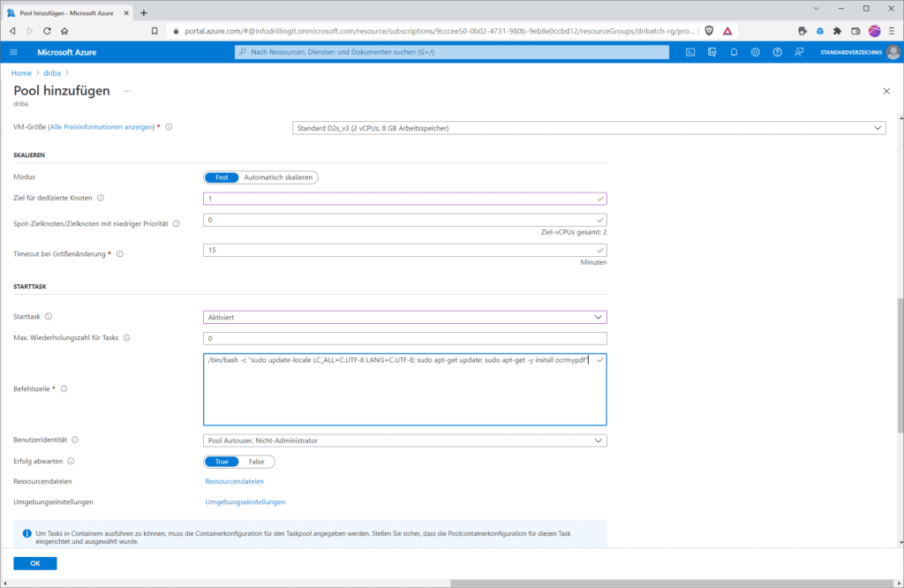Image resolution: width=904 pixels, height=588 pixels.
Task: Close the Pool hinzufügen browser tab
Action: 126,12
